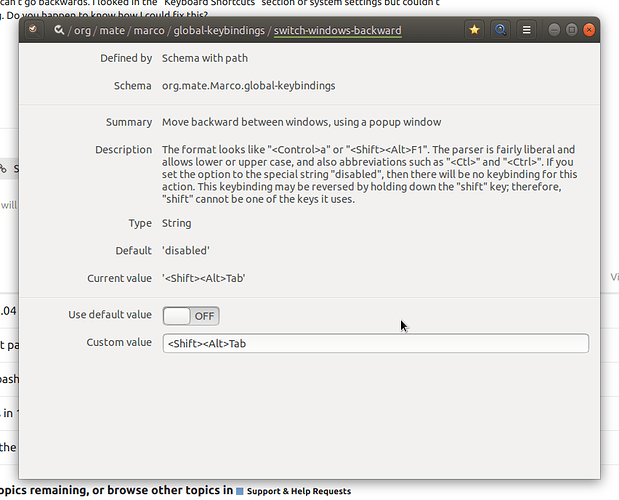Minimize the dconf Editor window
Screen dimensions: 619x500
pos(554,30)
